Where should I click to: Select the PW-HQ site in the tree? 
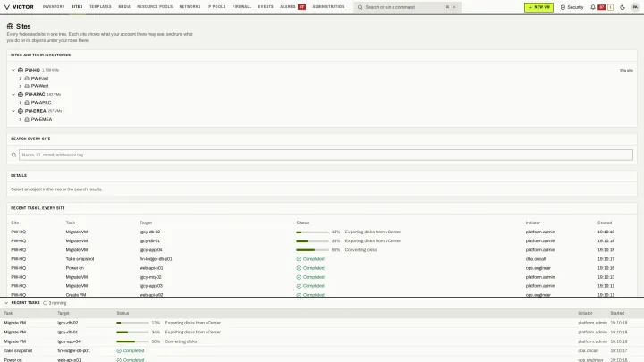(32, 71)
